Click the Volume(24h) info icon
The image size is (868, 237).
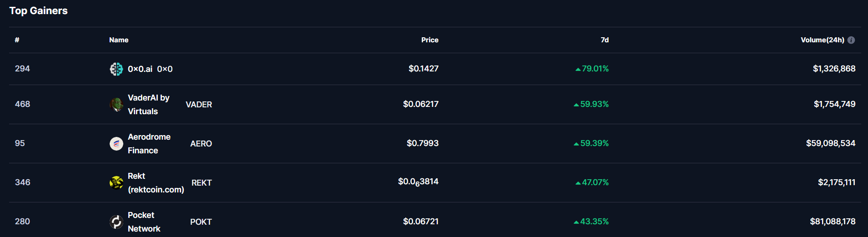point(851,40)
